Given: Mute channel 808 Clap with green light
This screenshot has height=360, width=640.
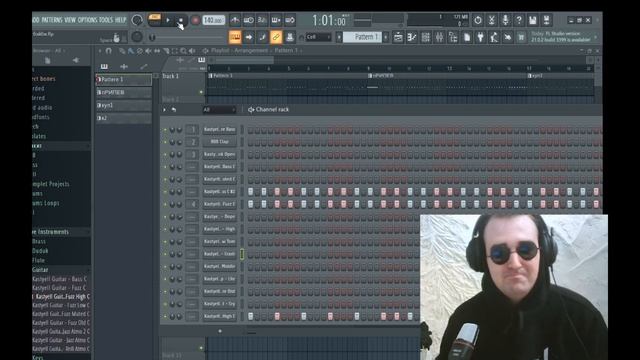Looking at the screenshot, I should (x=165, y=142).
